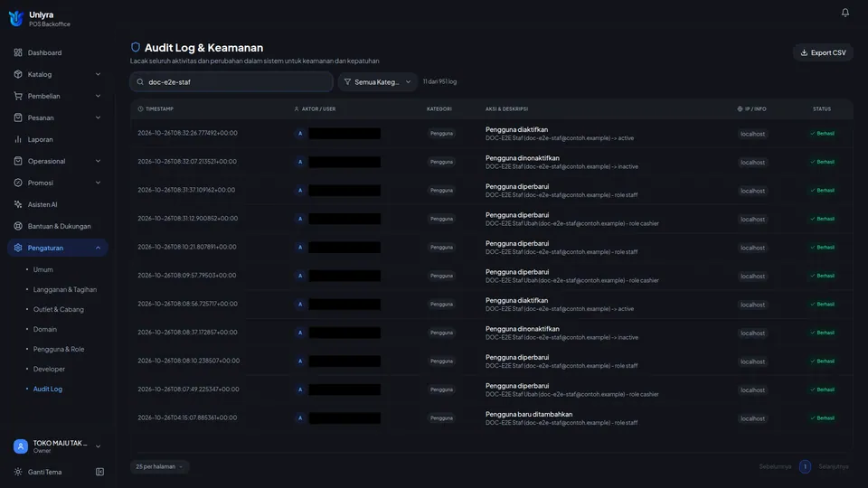Expand the Operasional menu chevron
868x488 pixels.
click(x=98, y=161)
